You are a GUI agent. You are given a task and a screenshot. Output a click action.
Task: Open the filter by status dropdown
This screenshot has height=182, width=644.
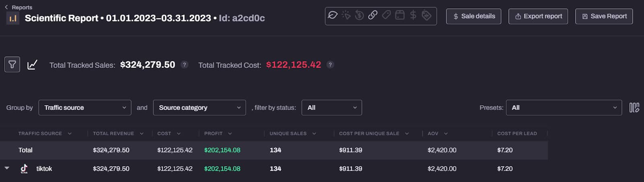click(332, 108)
